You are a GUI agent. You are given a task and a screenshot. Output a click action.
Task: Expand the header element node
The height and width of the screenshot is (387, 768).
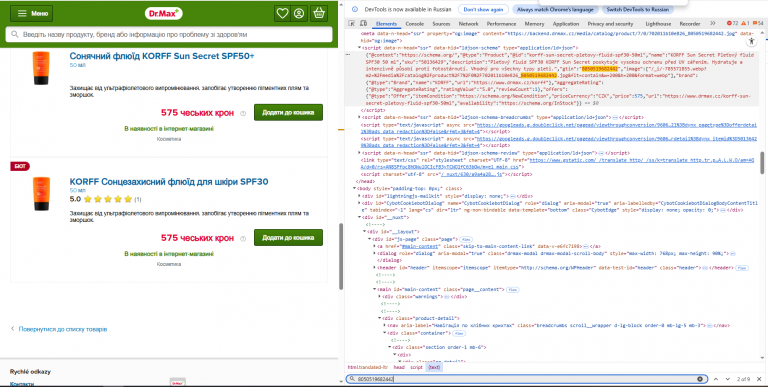375,267
